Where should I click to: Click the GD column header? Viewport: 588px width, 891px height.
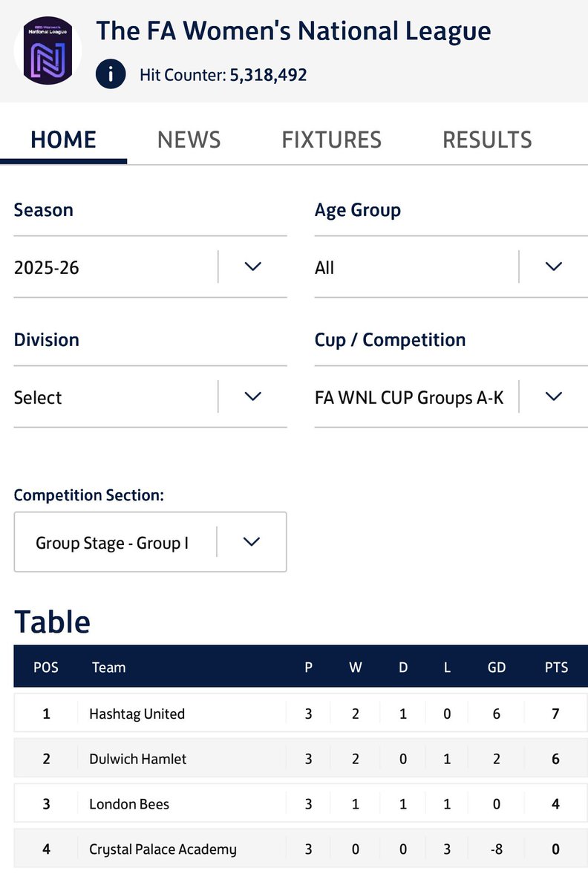497,668
